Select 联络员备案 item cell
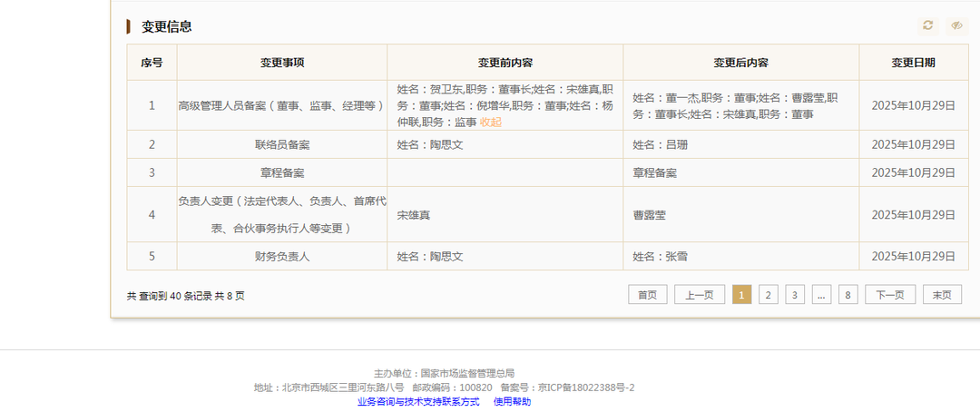Image resolution: width=980 pixels, height=412 pixels. point(282,144)
